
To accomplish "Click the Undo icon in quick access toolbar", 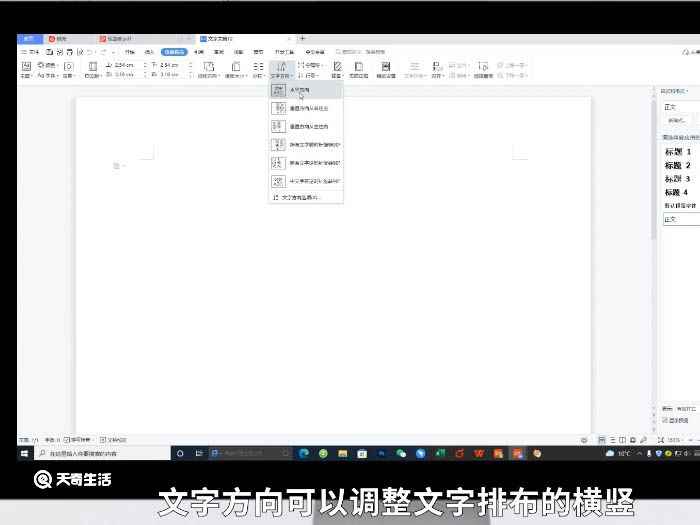I will click(91, 52).
